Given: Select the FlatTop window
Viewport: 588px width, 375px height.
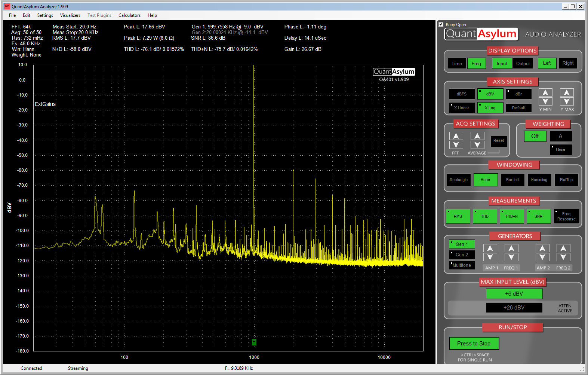Looking at the screenshot, I should coord(566,180).
